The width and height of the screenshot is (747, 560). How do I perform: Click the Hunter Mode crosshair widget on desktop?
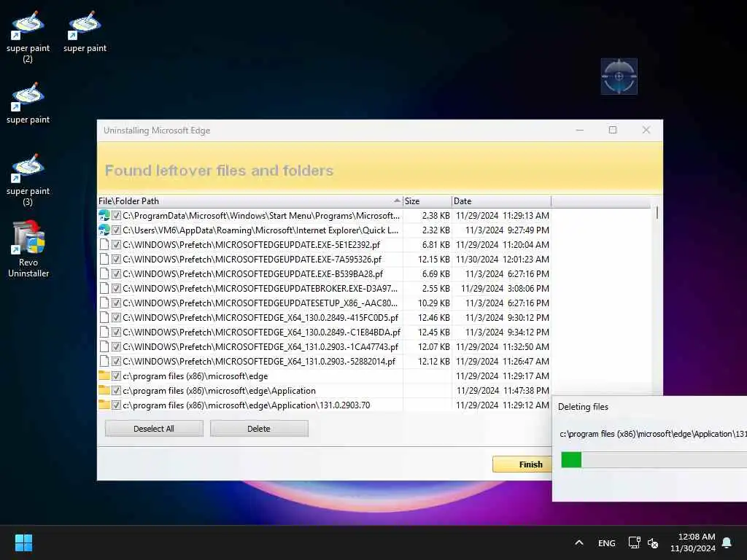coord(619,76)
